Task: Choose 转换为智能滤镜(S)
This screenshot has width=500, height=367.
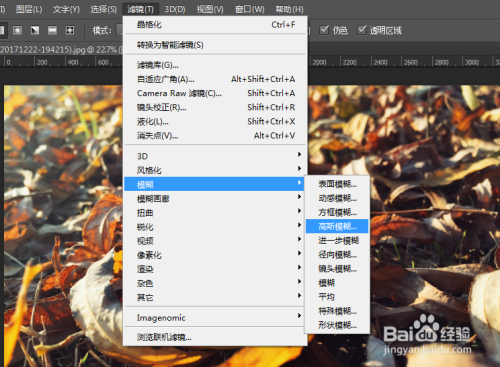Action: (x=215, y=45)
